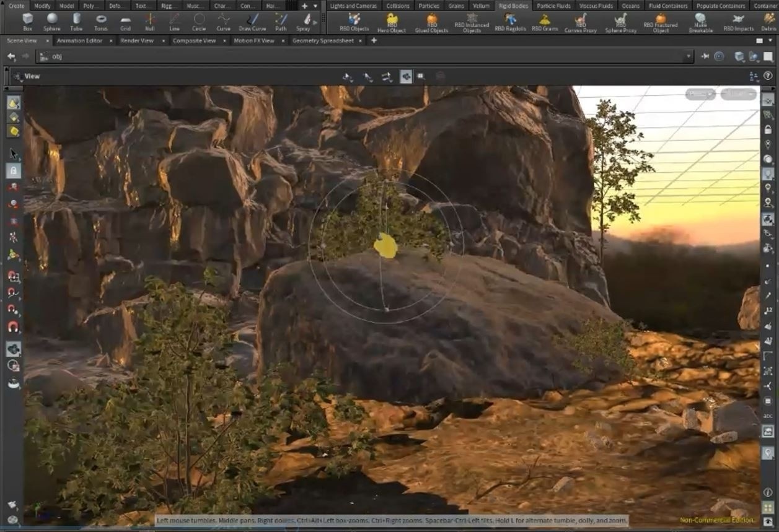Image resolution: width=779 pixels, height=532 pixels.
Task: Toggle the pin icon beside the path bar
Action: coord(705,56)
